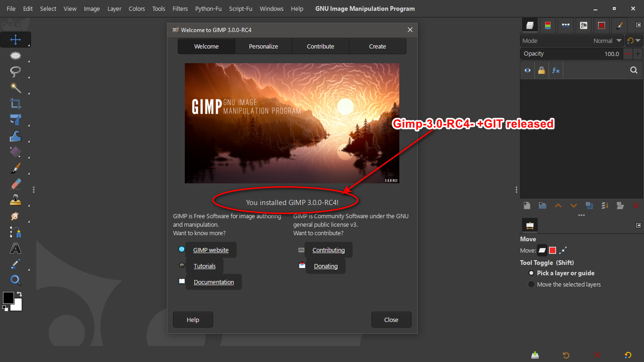The image size is (644, 362).
Task: Choose 'Move the selected layers' option
Action: [x=564, y=284]
